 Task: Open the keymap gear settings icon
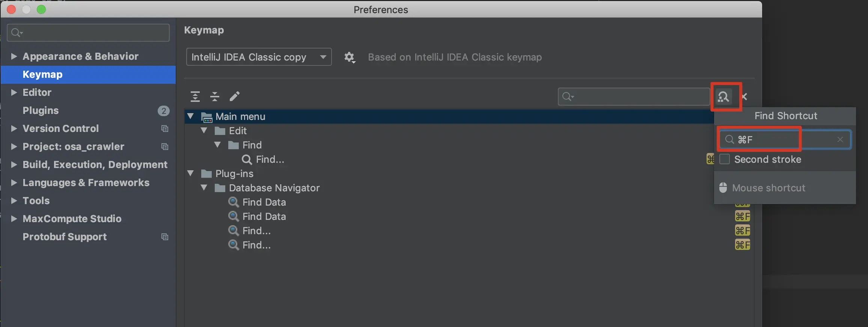point(350,57)
